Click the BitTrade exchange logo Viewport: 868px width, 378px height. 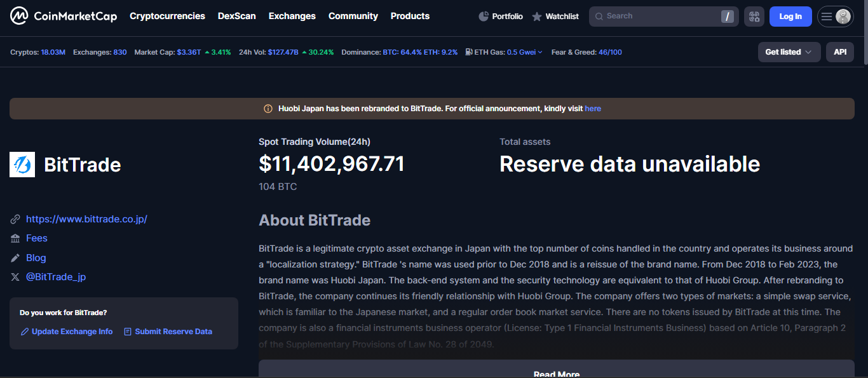coord(22,165)
